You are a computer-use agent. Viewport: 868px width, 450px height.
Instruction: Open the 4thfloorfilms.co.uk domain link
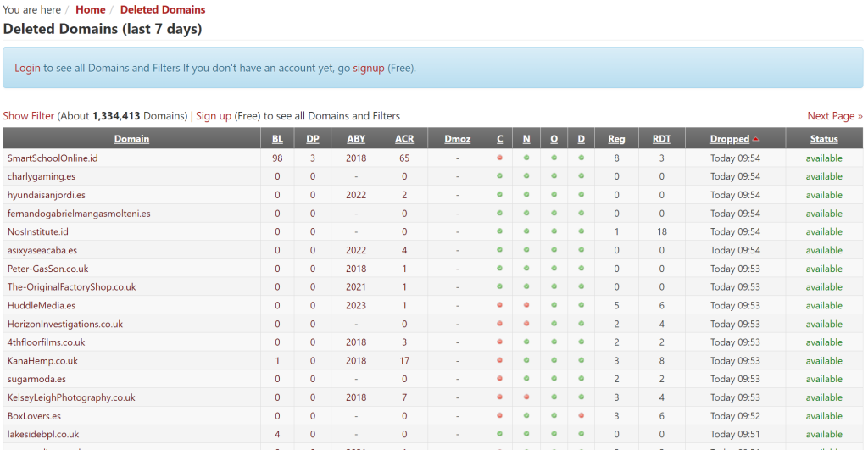(x=47, y=342)
